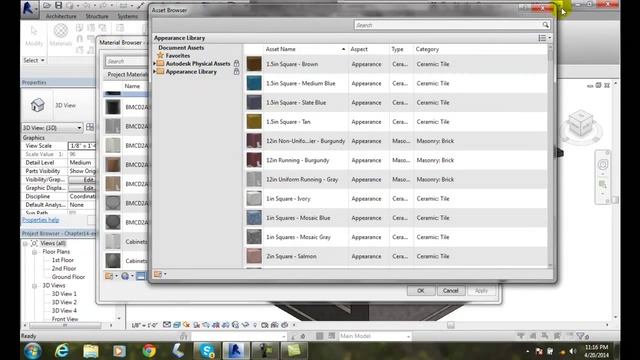Expand the Appearance Library folder node
Screen dimensions: 640x360
(155, 72)
